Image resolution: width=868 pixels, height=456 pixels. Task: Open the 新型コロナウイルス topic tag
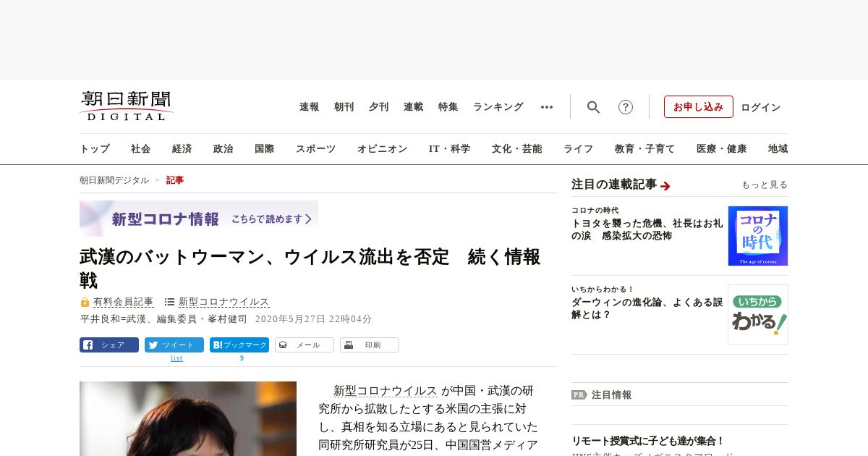click(x=224, y=302)
